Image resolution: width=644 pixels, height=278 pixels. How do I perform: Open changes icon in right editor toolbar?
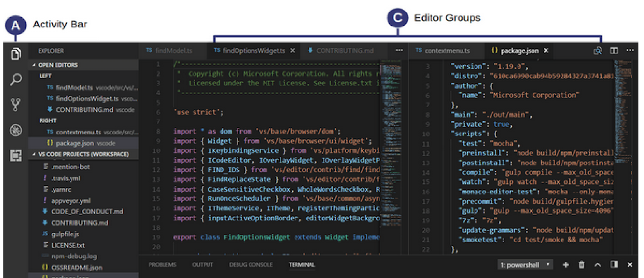(x=598, y=50)
